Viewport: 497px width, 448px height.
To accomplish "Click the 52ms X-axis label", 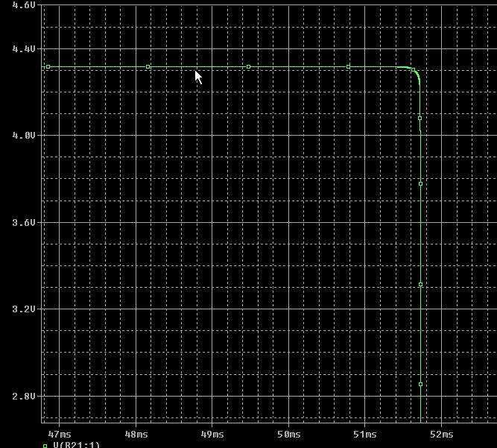I will tap(442, 434).
